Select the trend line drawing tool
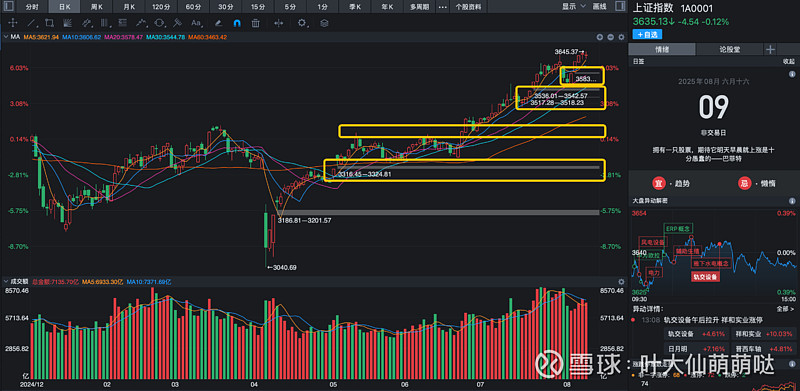 click(x=31, y=22)
